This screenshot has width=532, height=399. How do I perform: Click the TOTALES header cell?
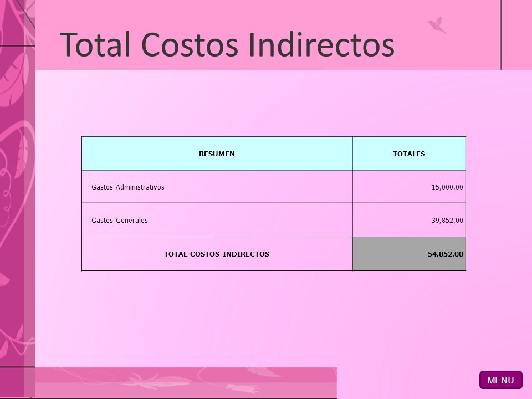coord(409,154)
